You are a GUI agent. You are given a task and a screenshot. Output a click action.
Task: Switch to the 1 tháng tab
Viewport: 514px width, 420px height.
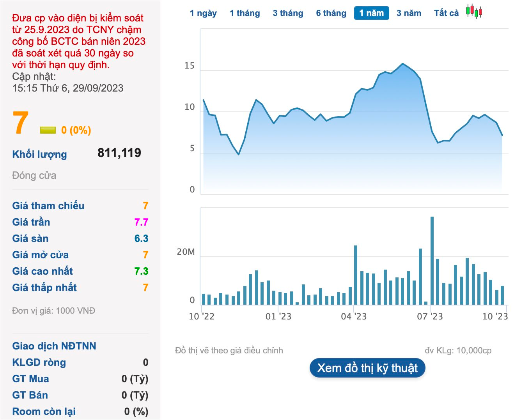pyautogui.click(x=245, y=13)
